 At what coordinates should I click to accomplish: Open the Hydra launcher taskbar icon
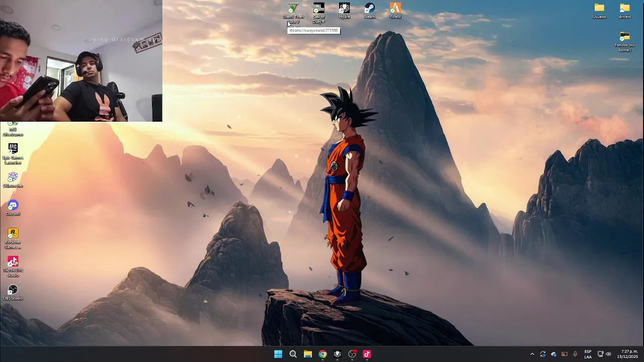(338, 354)
